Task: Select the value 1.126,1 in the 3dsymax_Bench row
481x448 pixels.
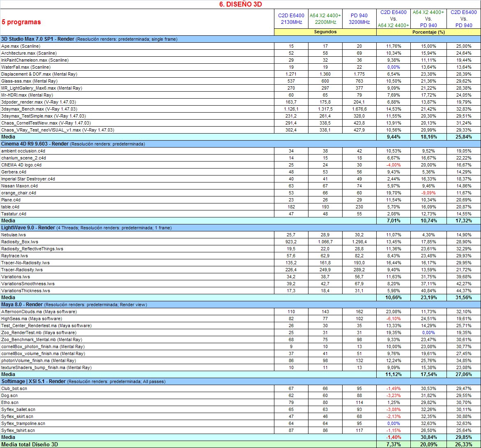Action: click(291, 109)
